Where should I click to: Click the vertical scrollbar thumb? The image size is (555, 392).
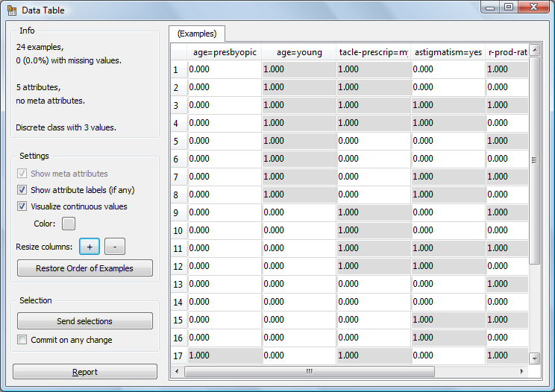point(535,160)
